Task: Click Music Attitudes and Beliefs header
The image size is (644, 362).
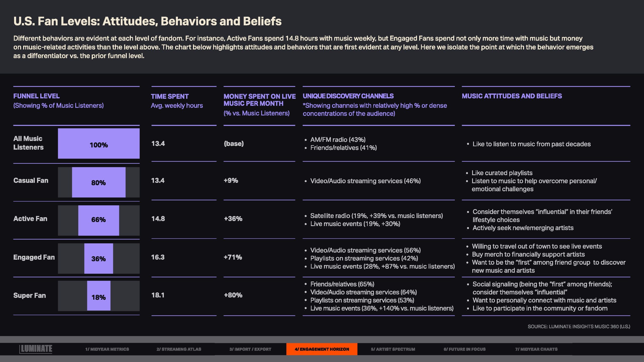Action: [x=512, y=96]
